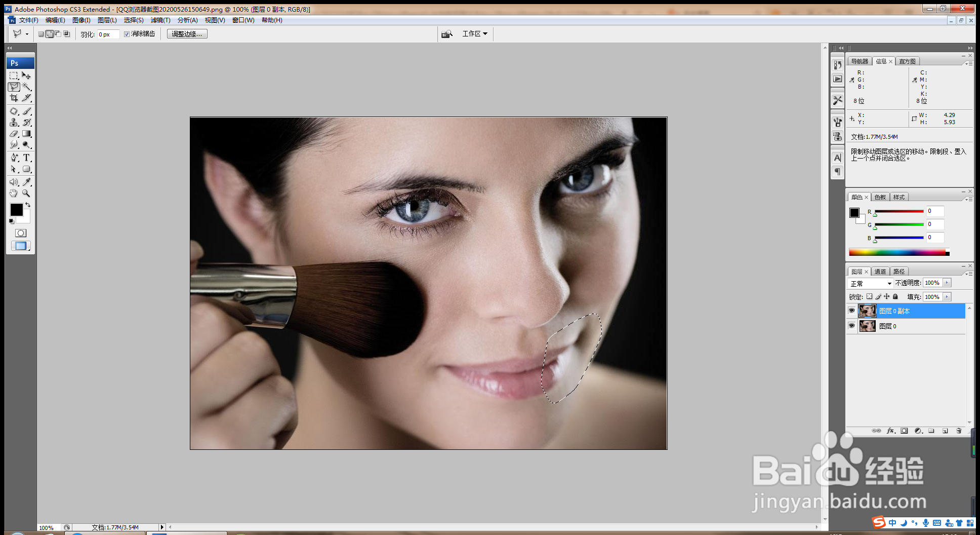Toggle lock transparent pixels
Image resolution: width=980 pixels, height=535 pixels.
pyautogui.click(x=869, y=296)
